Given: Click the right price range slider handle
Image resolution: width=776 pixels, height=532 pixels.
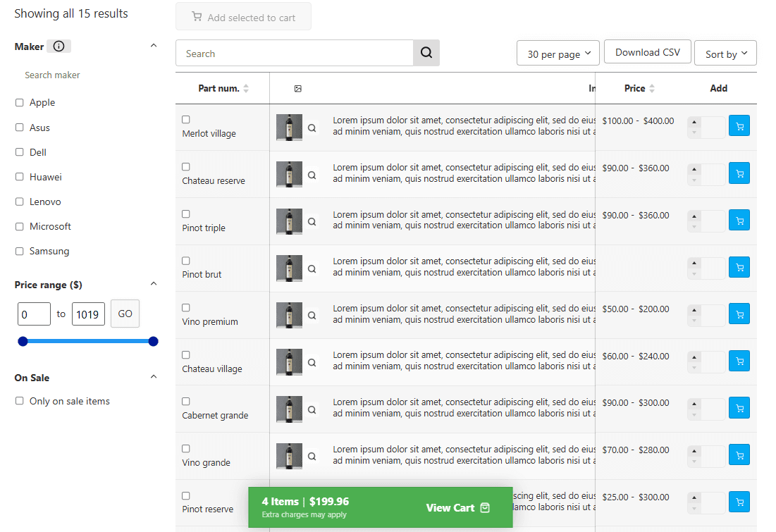Looking at the screenshot, I should 154,342.
